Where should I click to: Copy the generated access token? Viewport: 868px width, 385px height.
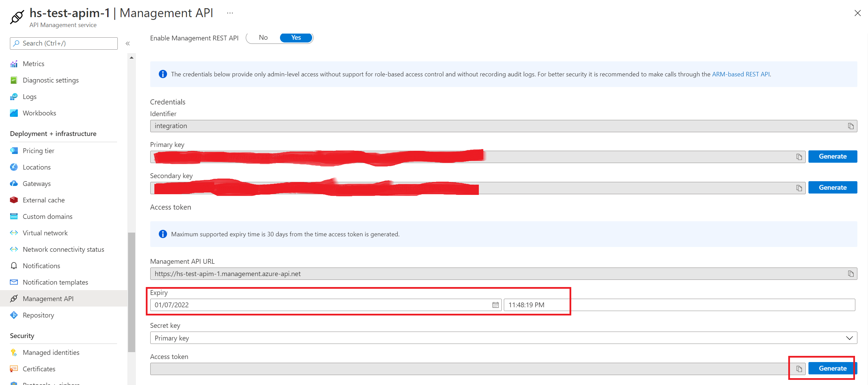click(x=799, y=369)
